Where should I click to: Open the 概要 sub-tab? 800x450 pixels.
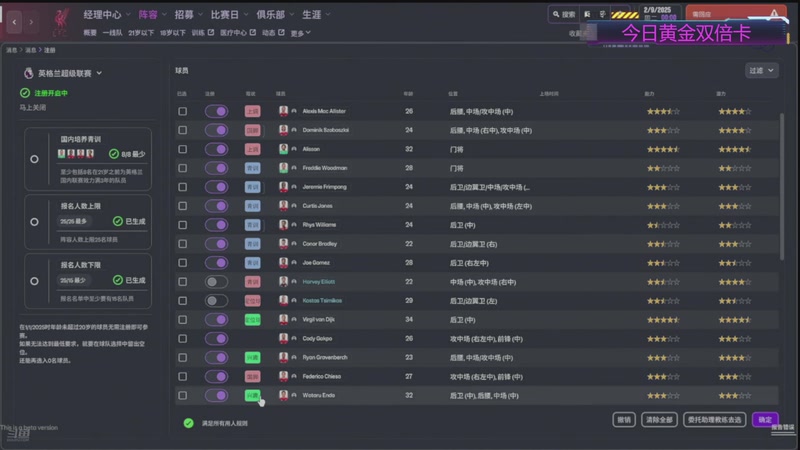[90, 33]
